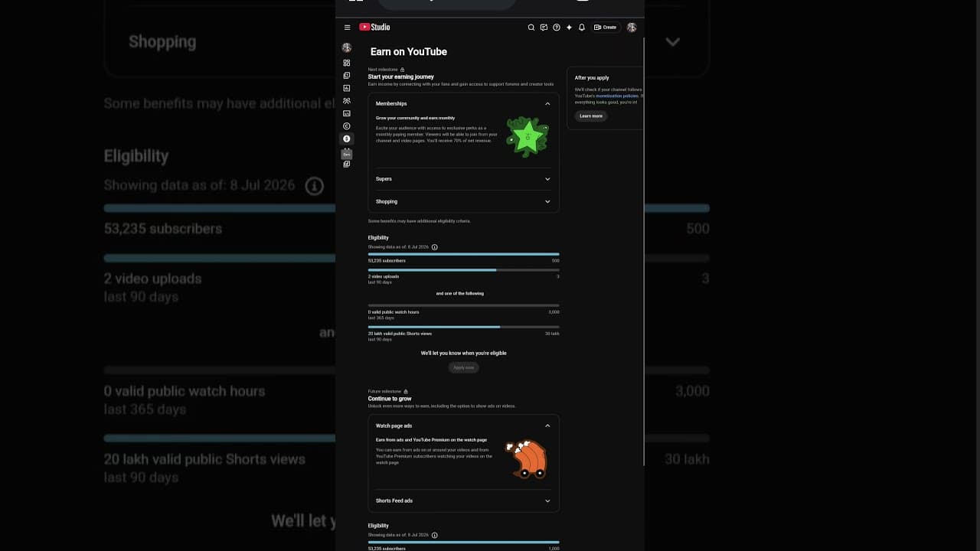Image resolution: width=980 pixels, height=551 pixels.
Task: Click the valid public watch hours progress bar
Action: [463, 305]
